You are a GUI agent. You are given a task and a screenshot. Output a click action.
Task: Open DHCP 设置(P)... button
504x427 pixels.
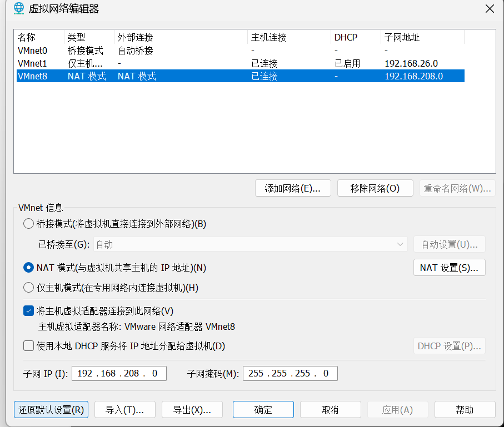pos(450,346)
